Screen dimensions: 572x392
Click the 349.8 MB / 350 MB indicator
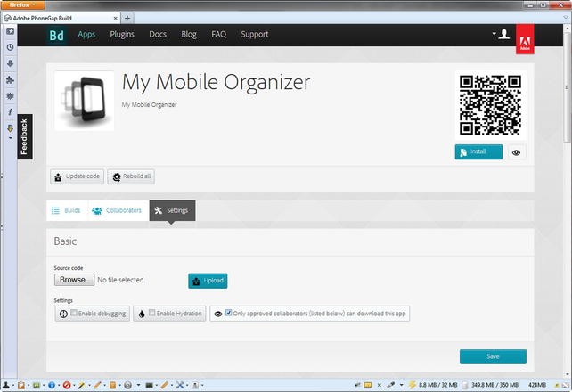(494, 385)
